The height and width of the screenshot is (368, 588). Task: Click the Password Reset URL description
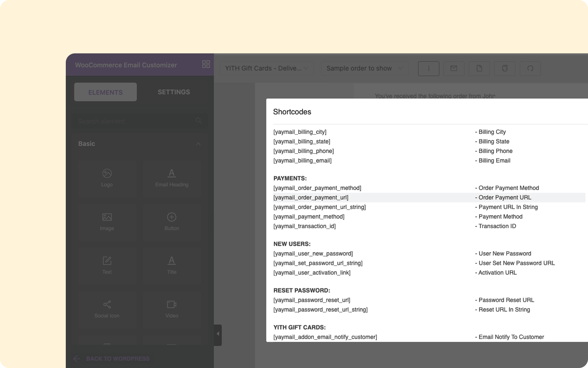tap(505, 300)
